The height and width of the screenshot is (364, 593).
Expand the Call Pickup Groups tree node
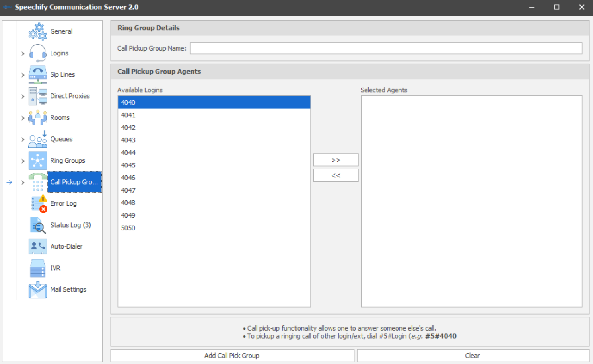coord(23,182)
